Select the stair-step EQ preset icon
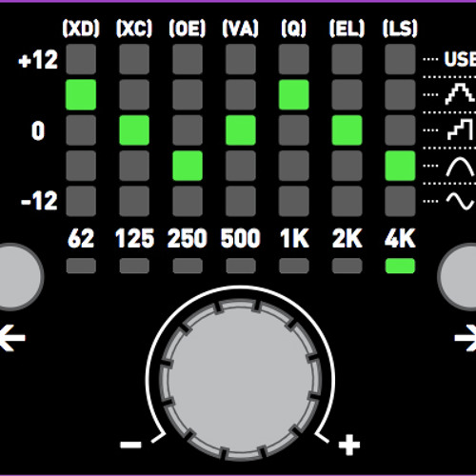Image resolution: width=476 pixels, height=476 pixels. pos(461,129)
